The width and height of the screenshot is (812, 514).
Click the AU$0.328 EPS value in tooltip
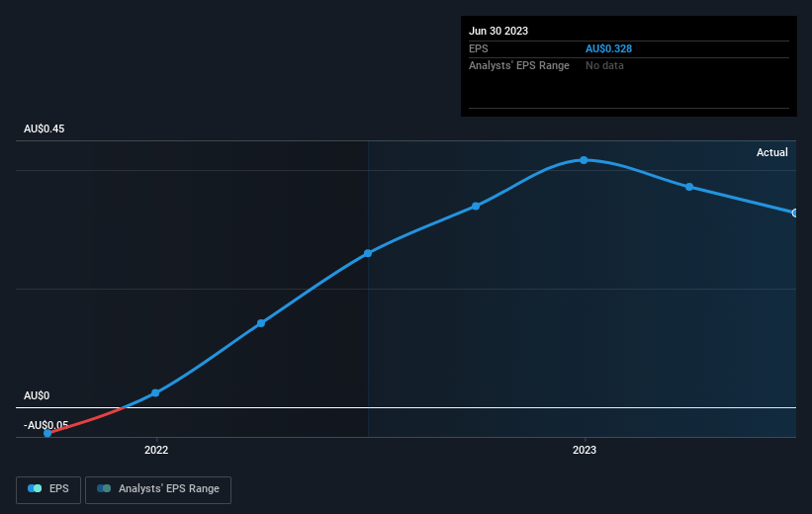pyautogui.click(x=608, y=48)
